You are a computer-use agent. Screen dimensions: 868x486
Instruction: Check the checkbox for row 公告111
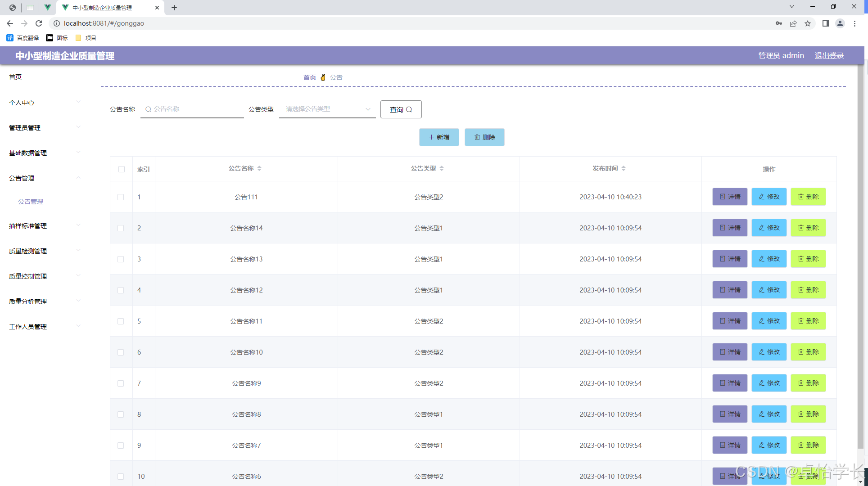click(121, 197)
